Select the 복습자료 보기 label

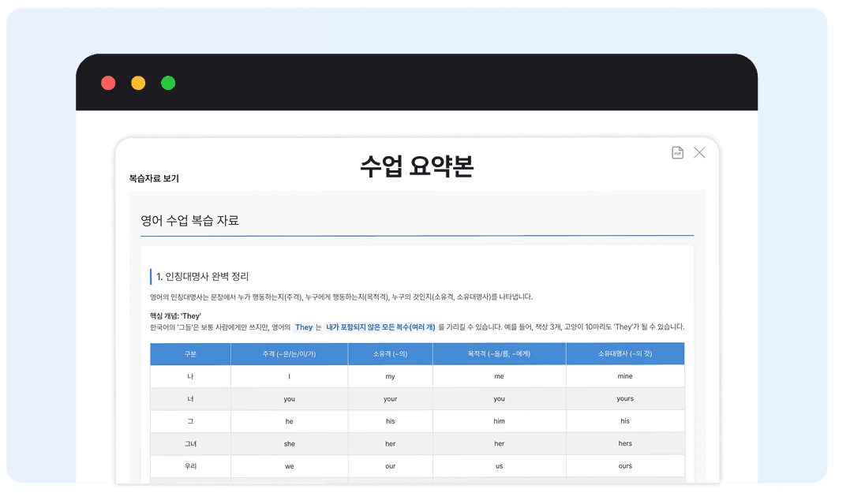click(x=154, y=179)
